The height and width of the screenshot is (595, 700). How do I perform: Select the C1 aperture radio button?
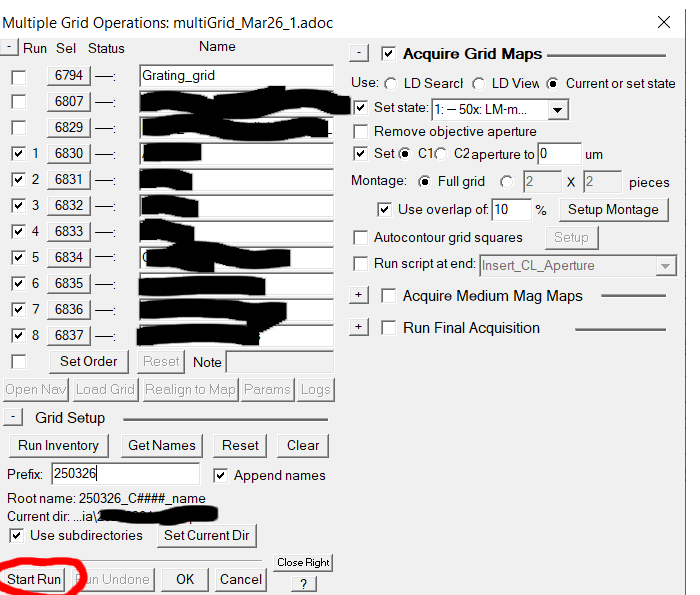tap(404, 154)
